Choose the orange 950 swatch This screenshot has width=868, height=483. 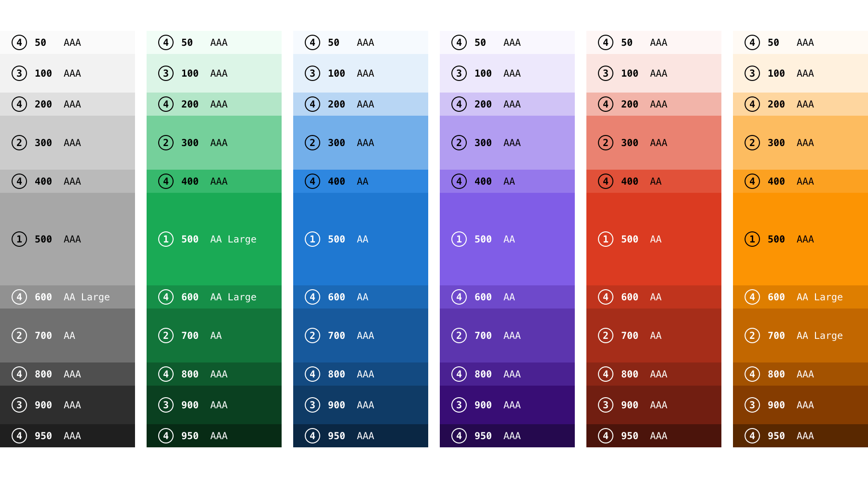tap(800, 436)
